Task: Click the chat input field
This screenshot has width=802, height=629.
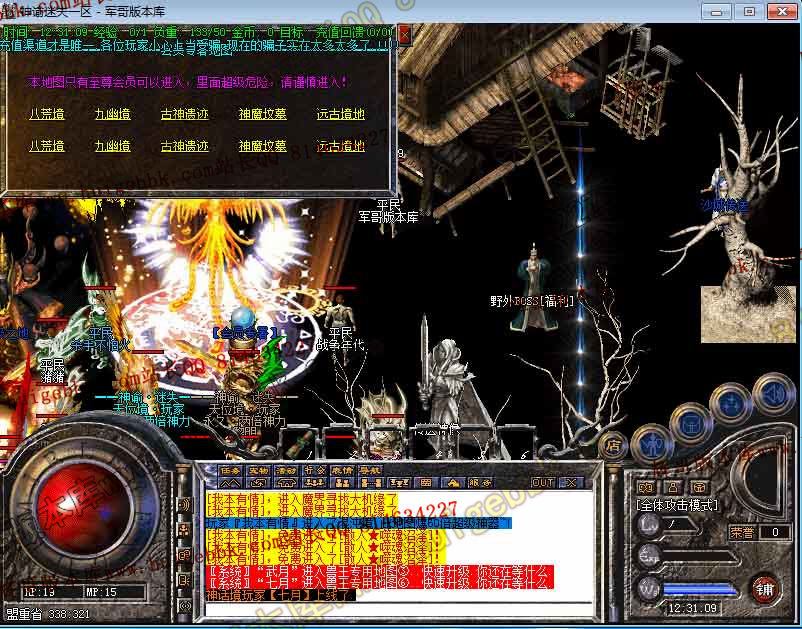Action: 398,609
